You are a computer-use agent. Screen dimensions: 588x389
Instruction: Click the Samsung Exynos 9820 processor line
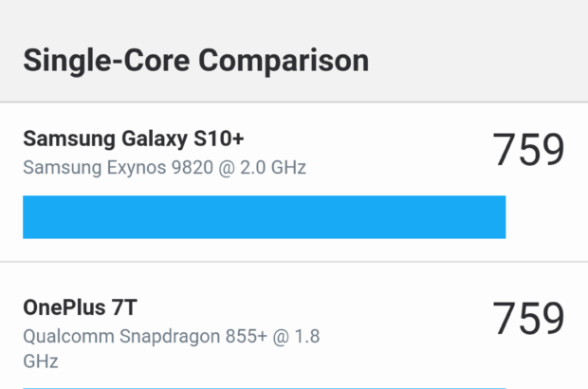164,168
